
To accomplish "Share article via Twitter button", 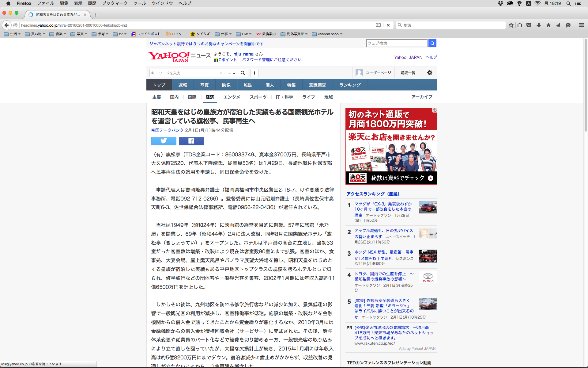I will click(x=164, y=141).
